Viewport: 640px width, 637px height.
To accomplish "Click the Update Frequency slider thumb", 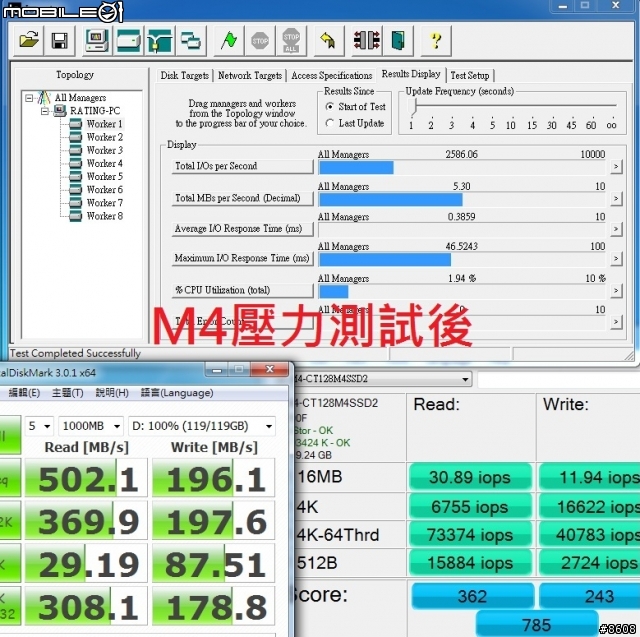I will 413,107.
